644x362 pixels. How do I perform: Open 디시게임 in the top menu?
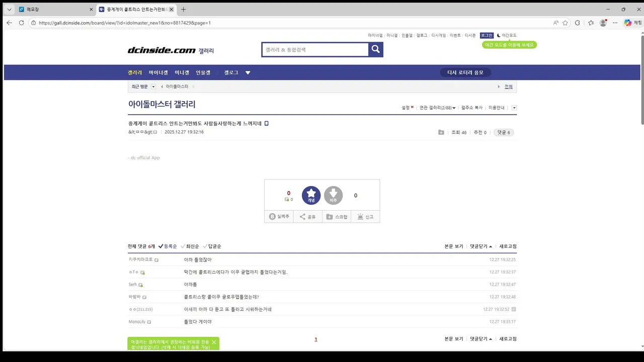tap(439, 35)
